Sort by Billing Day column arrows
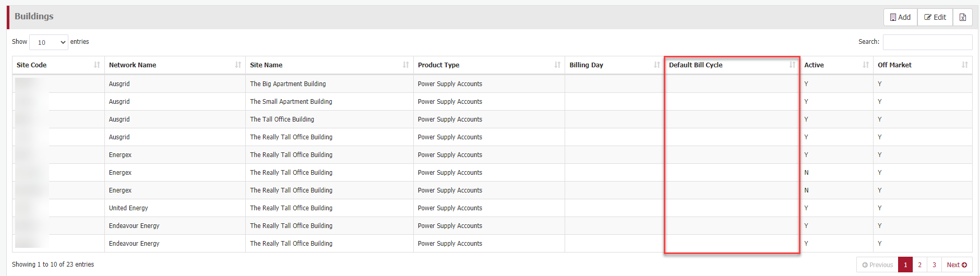This screenshot has width=980, height=276. click(x=657, y=65)
